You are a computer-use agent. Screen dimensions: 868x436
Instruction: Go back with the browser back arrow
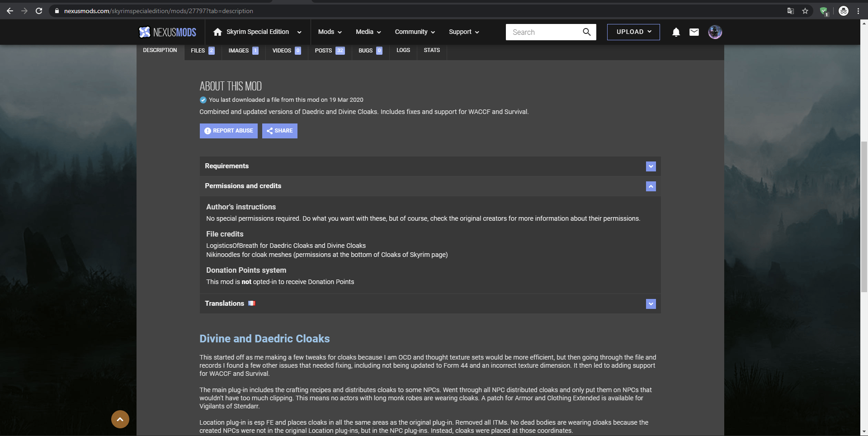coord(10,11)
